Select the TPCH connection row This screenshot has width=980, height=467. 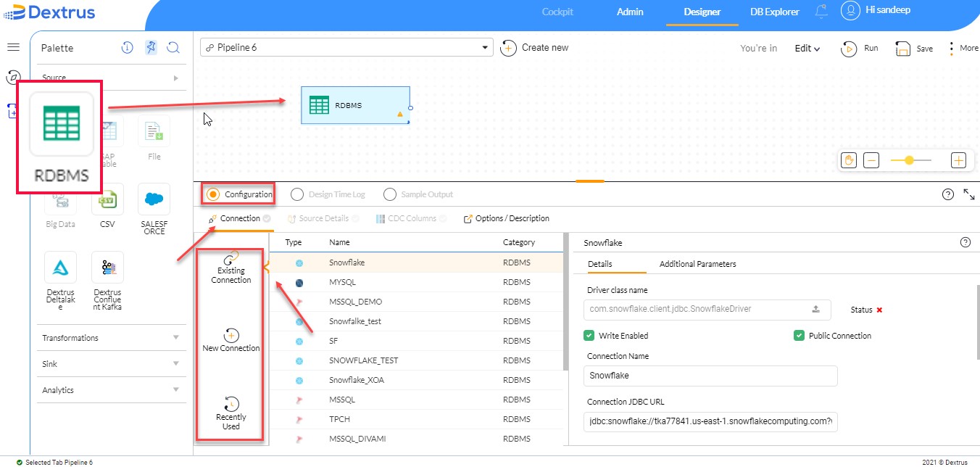pyautogui.click(x=416, y=419)
